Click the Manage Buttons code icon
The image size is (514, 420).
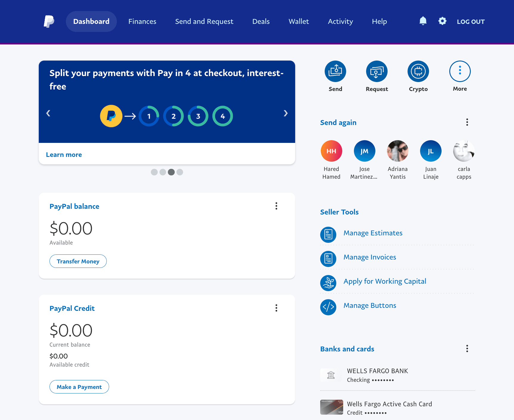click(x=328, y=307)
